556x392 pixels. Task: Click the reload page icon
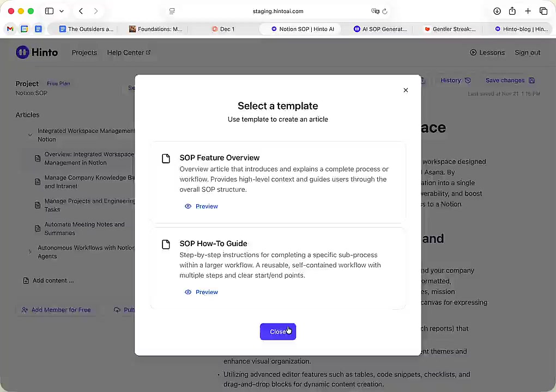click(x=385, y=11)
